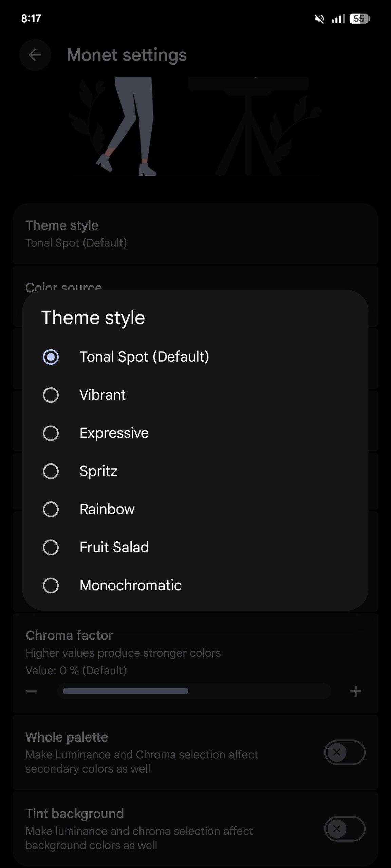Screen dimensions: 391x868
Task: Select the Tonal Spot (Default) radio button
Action: pyautogui.click(x=51, y=357)
